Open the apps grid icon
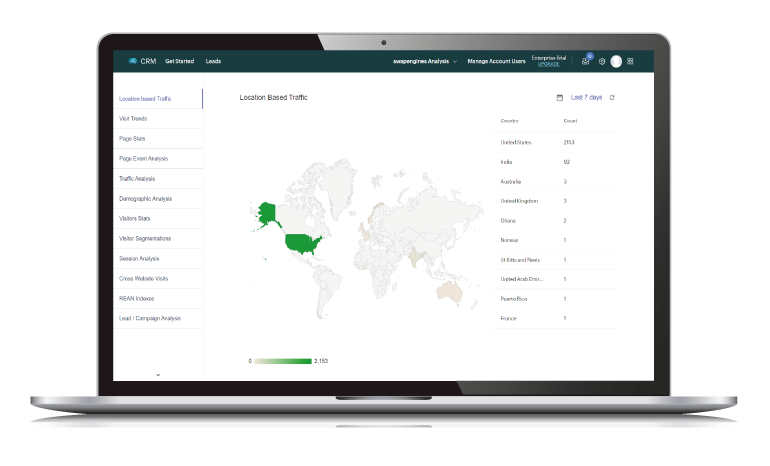This screenshot has width=770, height=466. click(x=630, y=61)
